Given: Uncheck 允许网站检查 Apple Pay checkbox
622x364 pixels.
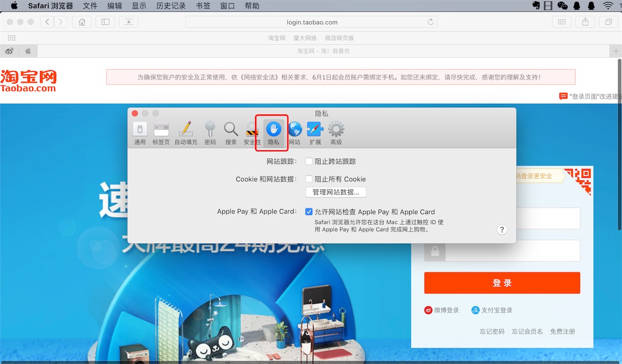Looking at the screenshot, I should point(309,212).
